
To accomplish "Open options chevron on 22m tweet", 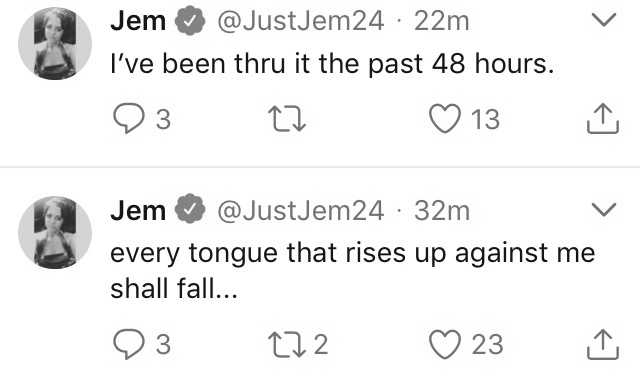I will pos(604,20).
